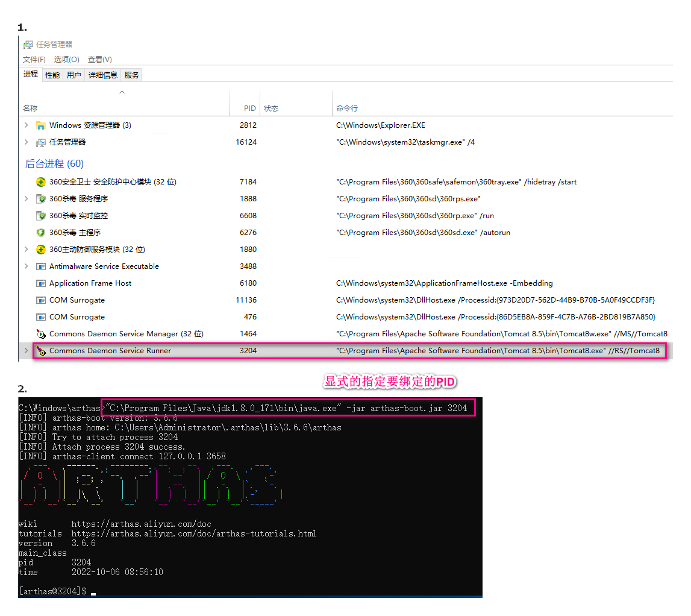
Task: Click the ApplicationFrameHost.exe -Embedding command line
Action: click(444, 283)
